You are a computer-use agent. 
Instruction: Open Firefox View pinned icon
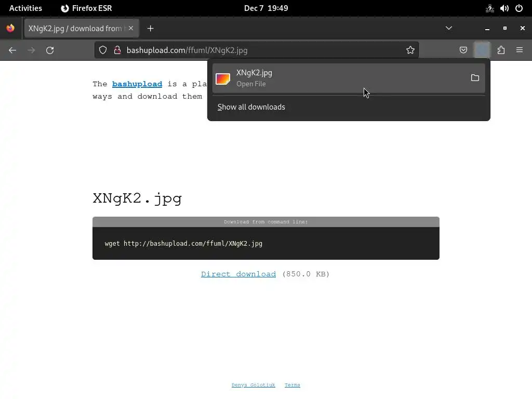point(10,28)
